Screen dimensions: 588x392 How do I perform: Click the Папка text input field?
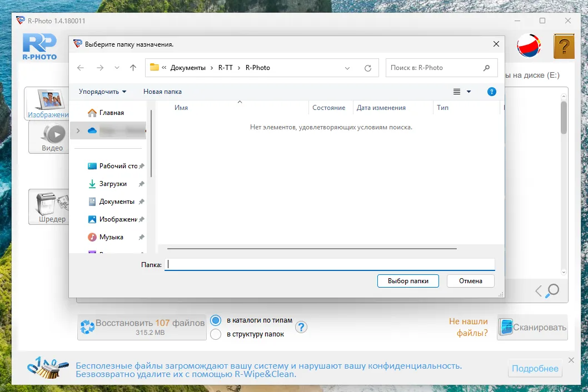click(x=330, y=265)
